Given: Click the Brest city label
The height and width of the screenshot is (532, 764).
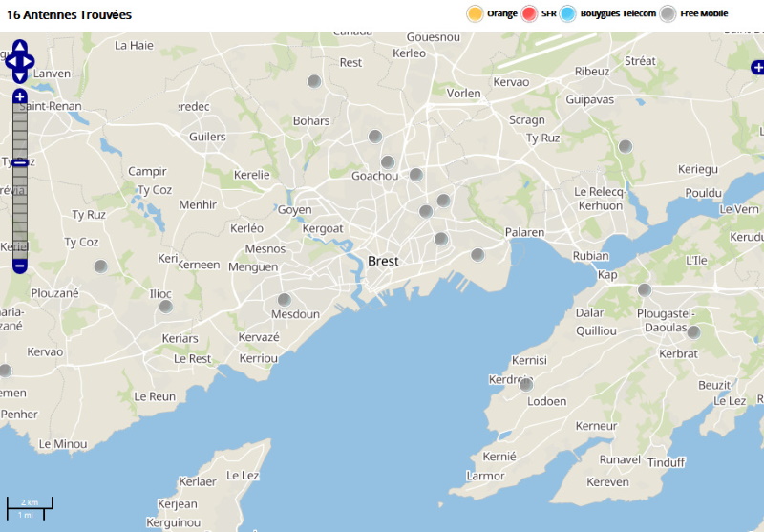Looking at the screenshot, I should click(x=383, y=261).
